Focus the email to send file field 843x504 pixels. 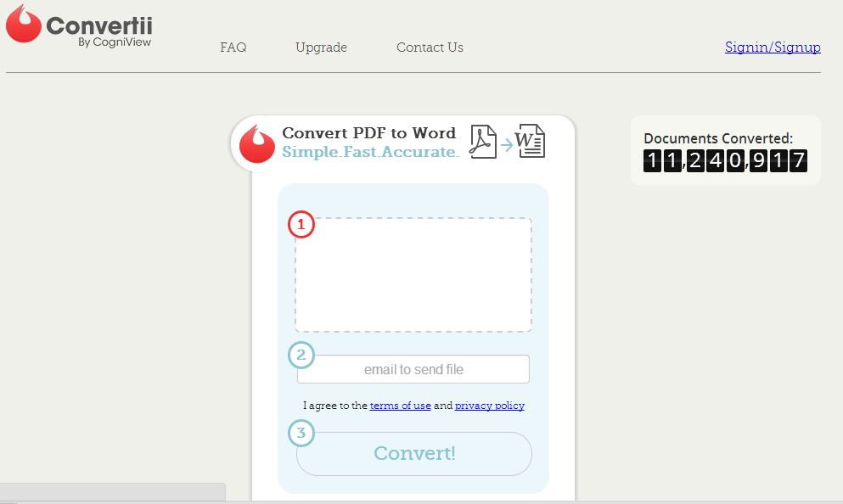click(413, 369)
